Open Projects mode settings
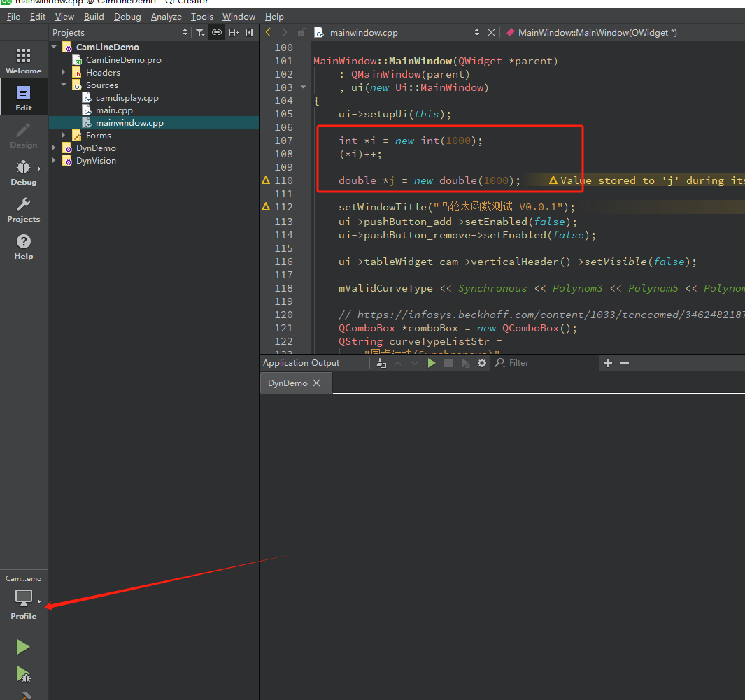The image size is (745, 700). (x=23, y=209)
